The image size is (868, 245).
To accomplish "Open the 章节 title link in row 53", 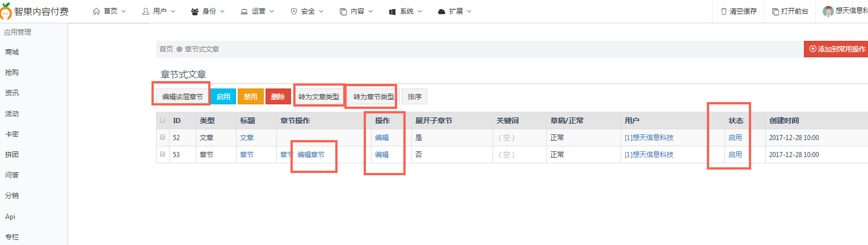I will (x=247, y=154).
